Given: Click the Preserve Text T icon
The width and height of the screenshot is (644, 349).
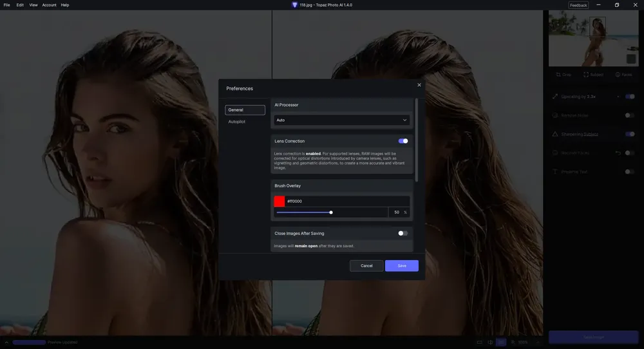Looking at the screenshot, I should [555, 172].
